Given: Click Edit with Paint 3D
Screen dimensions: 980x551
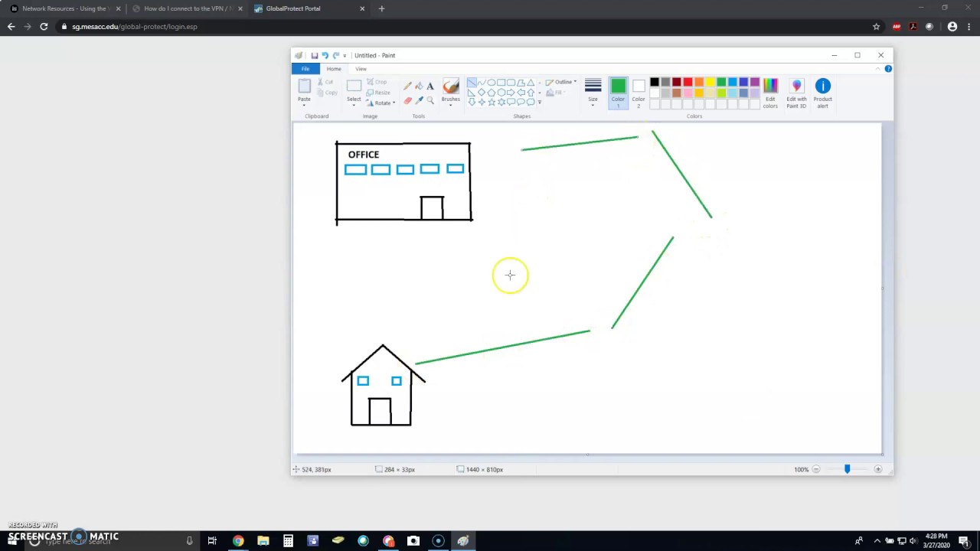Looking at the screenshot, I should coord(796,93).
